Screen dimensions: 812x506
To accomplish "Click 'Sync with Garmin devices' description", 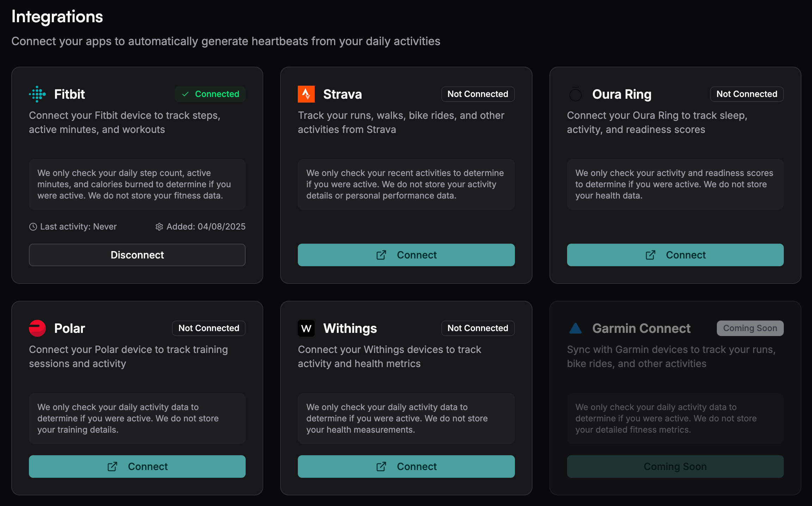I will point(671,356).
